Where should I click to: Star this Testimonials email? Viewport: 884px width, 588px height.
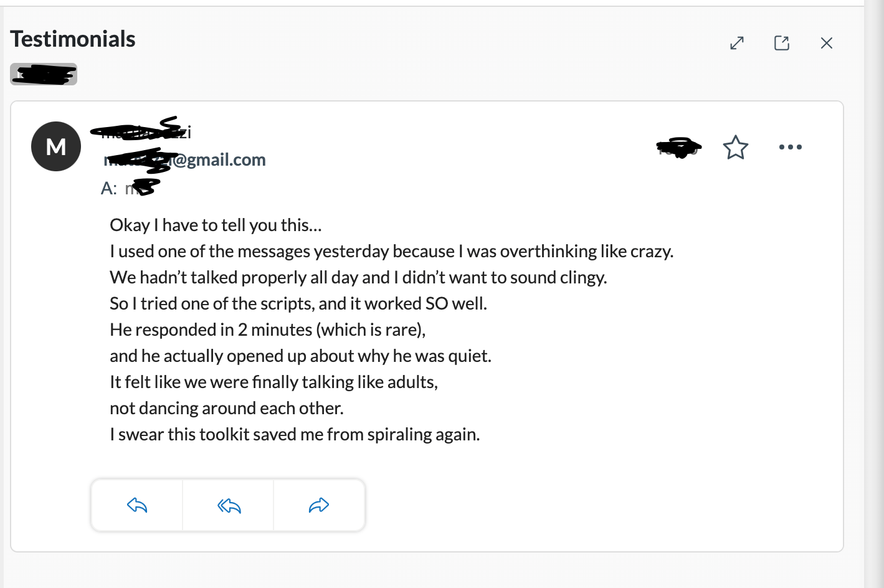(x=735, y=148)
